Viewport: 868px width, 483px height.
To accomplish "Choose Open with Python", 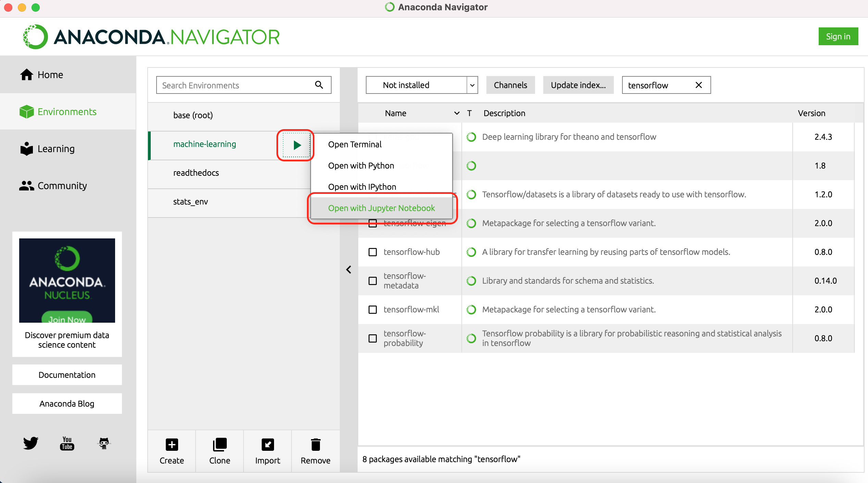I will [382, 165].
